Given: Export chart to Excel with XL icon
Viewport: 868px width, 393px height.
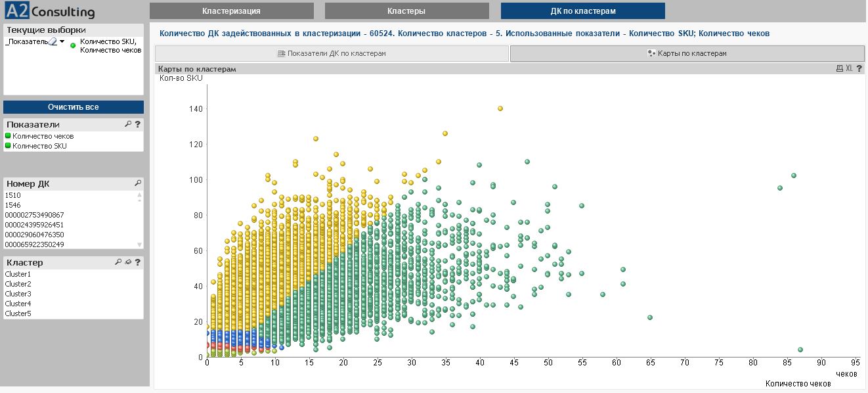Looking at the screenshot, I should 849,68.
